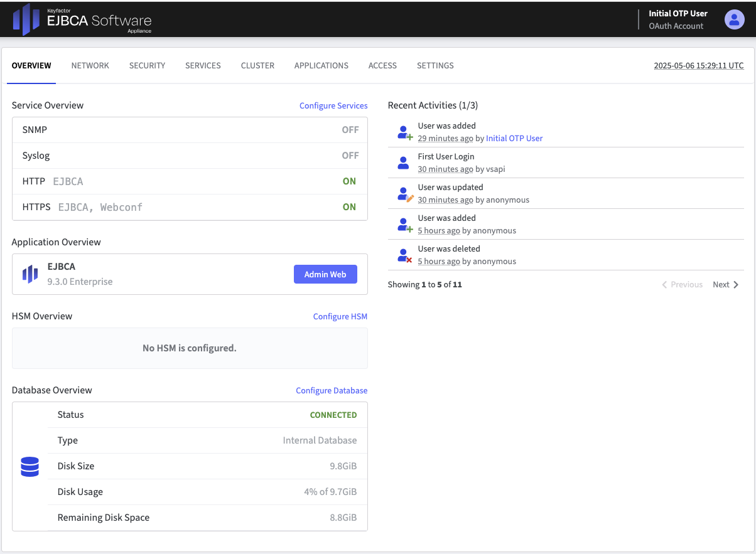Screen dimensions: 756x554
Task: Open the Admin Web button
Action: pos(325,274)
